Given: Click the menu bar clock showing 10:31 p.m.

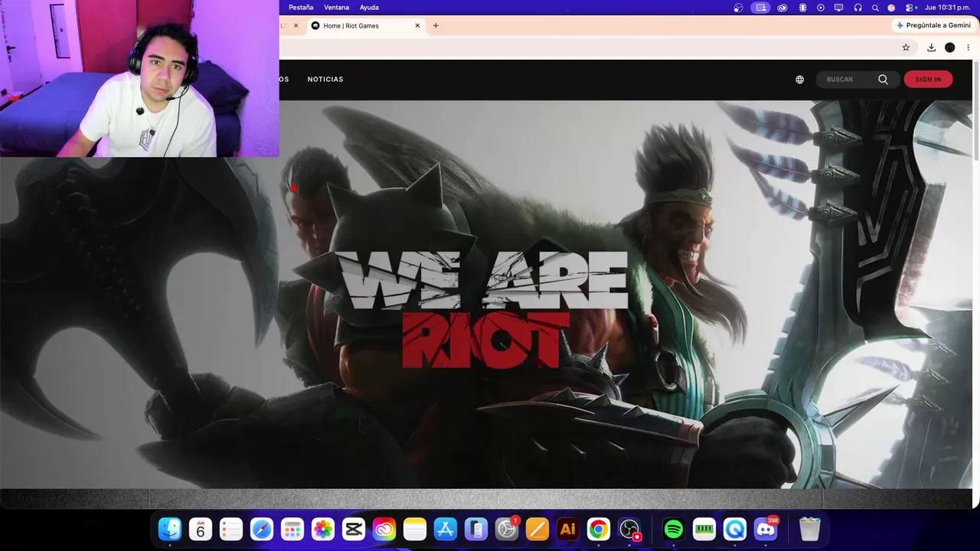Looking at the screenshot, I should point(948,8).
